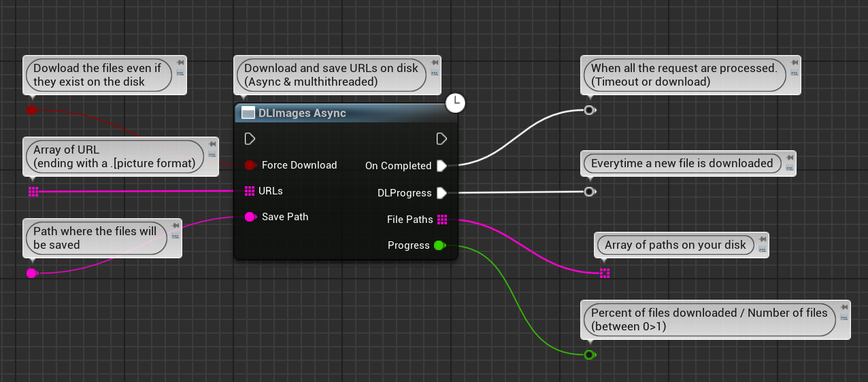Click the 'Force Download' pin label
Screen dimensions: 868x382
point(299,165)
